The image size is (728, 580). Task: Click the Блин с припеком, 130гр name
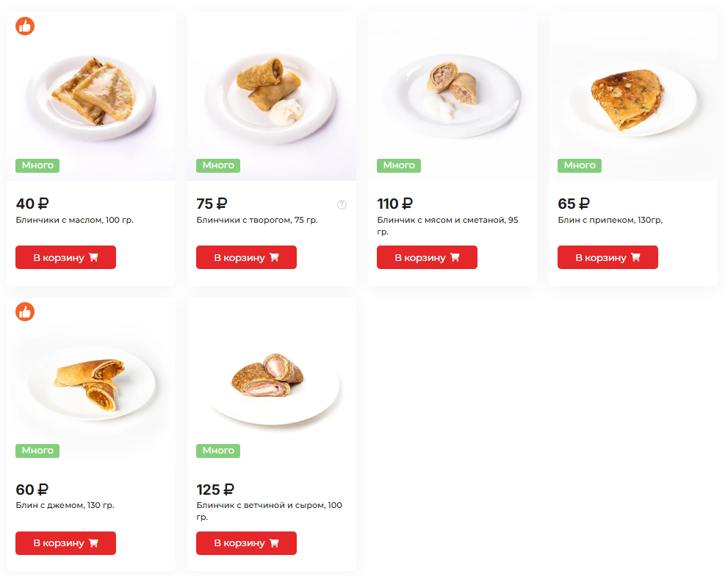(x=610, y=220)
